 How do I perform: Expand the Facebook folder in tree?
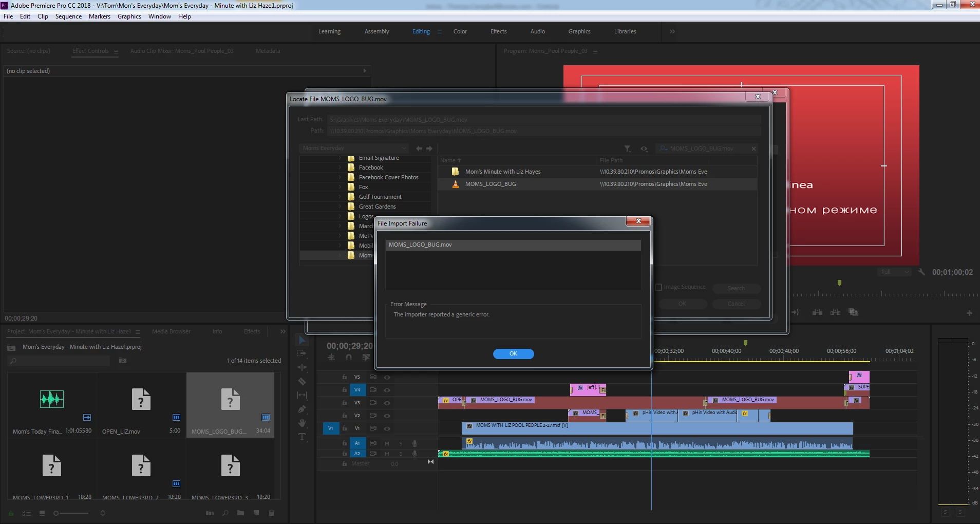[340, 167]
